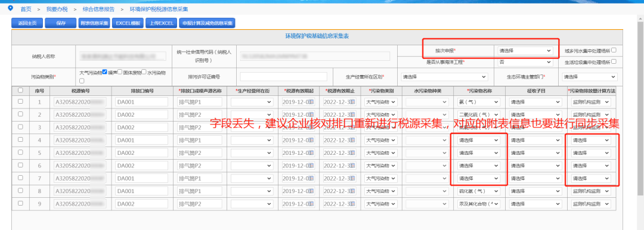The width and height of the screenshot is (644, 230).
Task: Tick the row 4 selection checkbox
Action: pyautogui.click(x=20, y=140)
